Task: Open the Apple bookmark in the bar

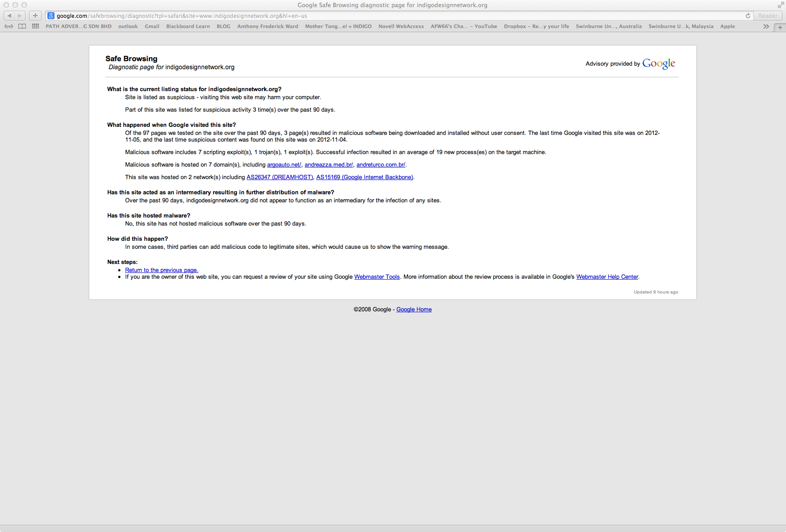Action: tap(727, 26)
